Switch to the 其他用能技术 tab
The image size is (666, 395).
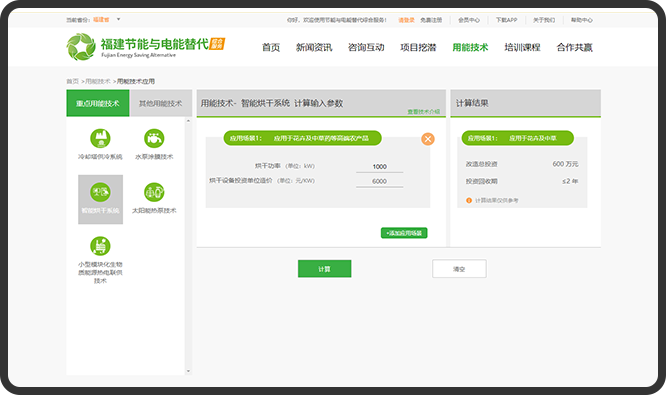pyautogui.click(x=161, y=103)
